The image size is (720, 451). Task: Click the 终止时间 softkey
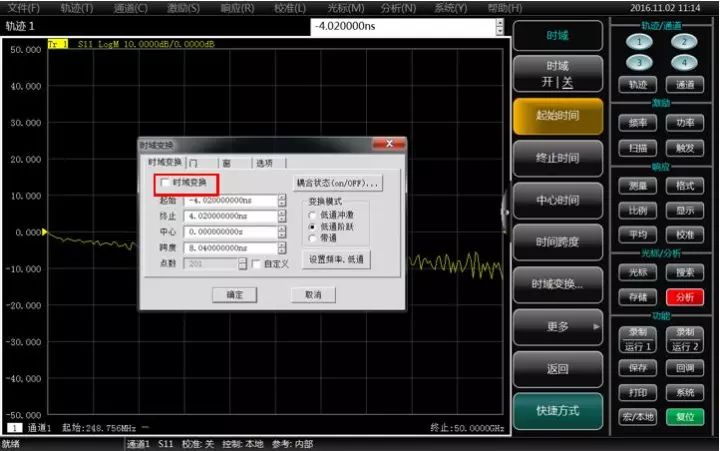(557, 158)
